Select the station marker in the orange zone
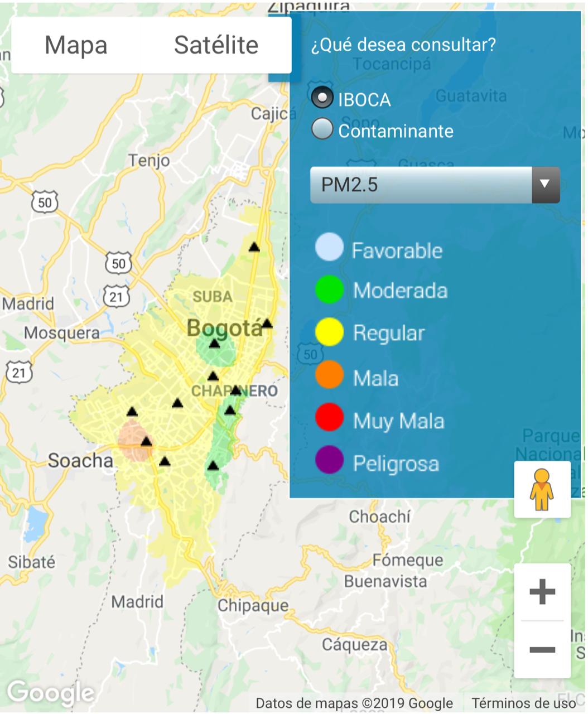Screen dimensions: 588x714 pos(146,442)
